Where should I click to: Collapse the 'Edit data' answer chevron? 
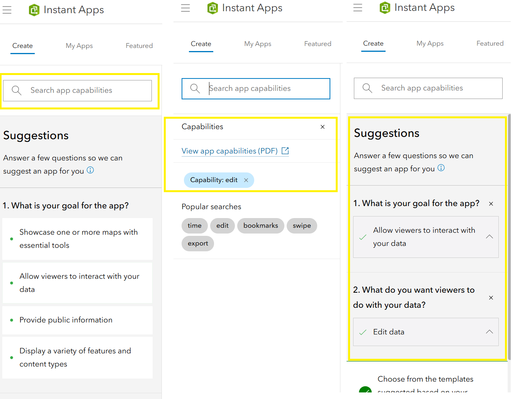click(489, 332)
